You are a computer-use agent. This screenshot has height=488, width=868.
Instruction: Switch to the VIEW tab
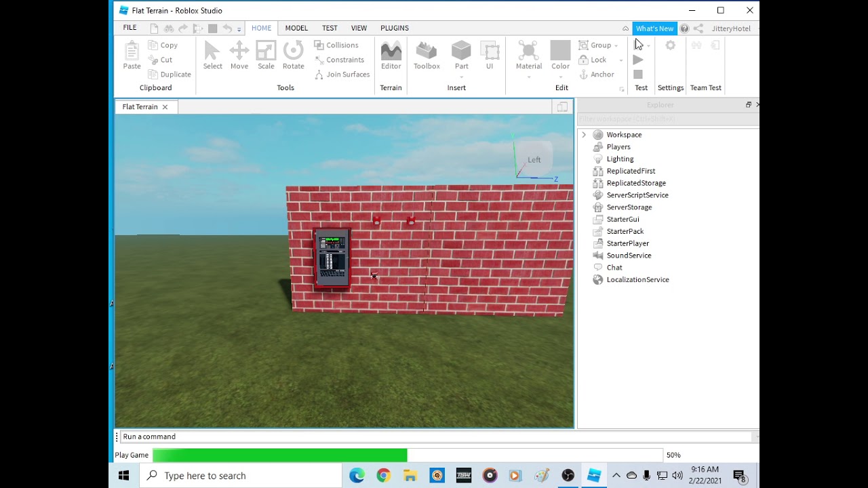359,28
